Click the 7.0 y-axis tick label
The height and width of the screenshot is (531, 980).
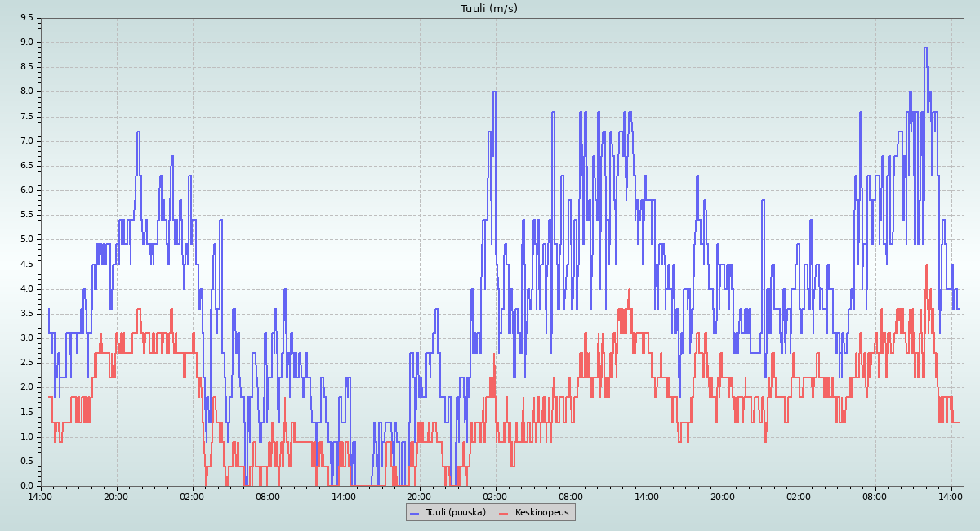pos(27,141)
